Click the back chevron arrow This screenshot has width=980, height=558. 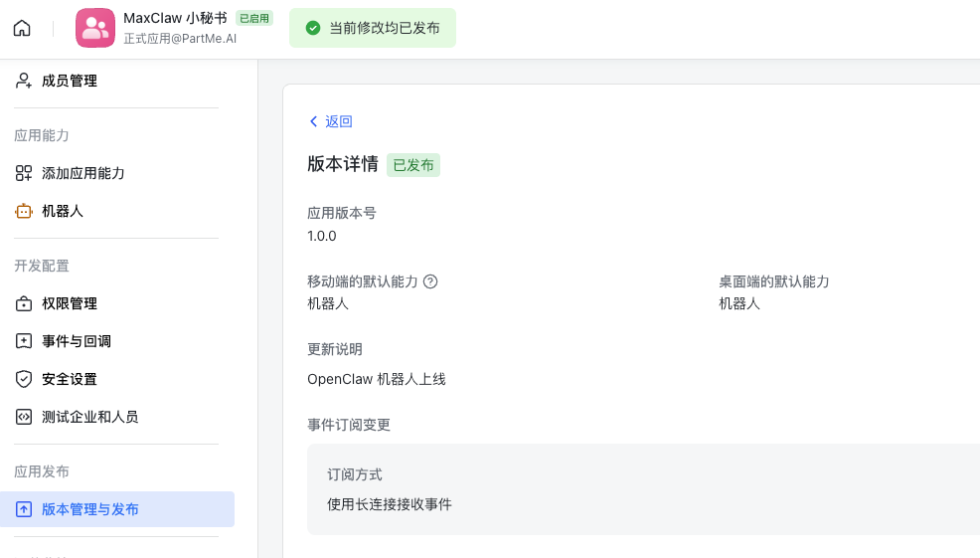click(314, 121)
